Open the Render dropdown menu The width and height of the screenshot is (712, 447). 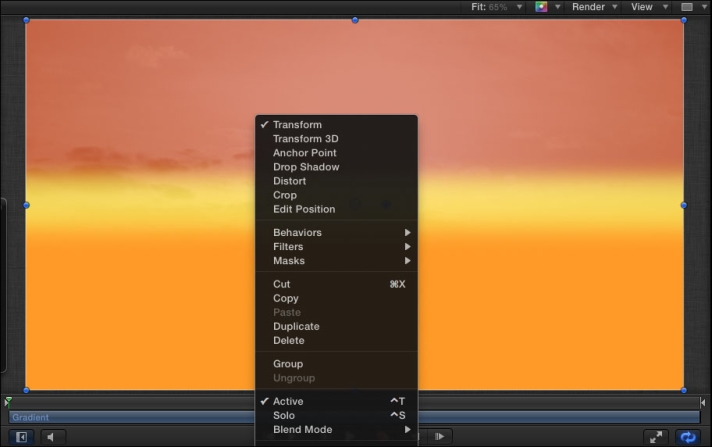pos(593,7)
